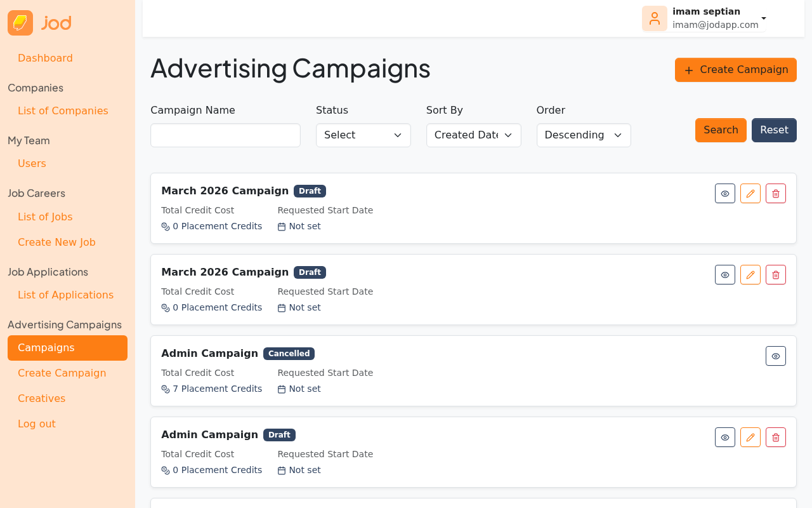
Task: Open the Campaigns sidebar item
Action: pos(67,348)
